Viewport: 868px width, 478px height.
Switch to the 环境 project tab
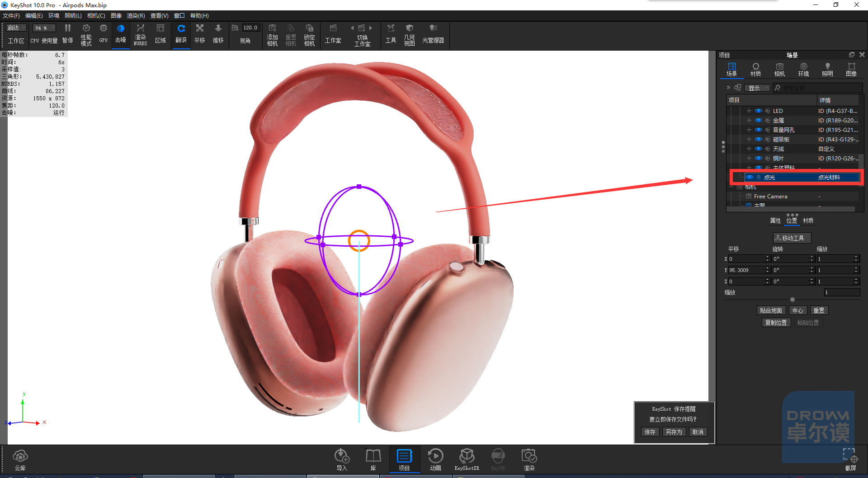click(803, 70)
